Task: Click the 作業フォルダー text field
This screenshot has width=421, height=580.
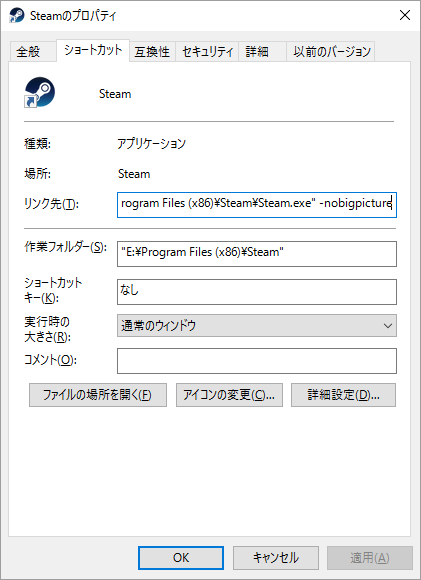Action: coord(257,254)
